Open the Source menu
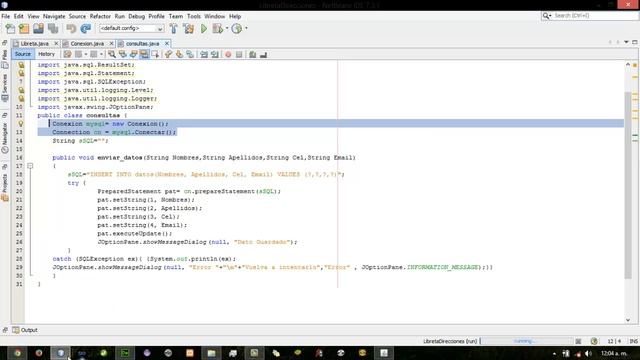This screenshot has height=360, width=640. [77, 16]
